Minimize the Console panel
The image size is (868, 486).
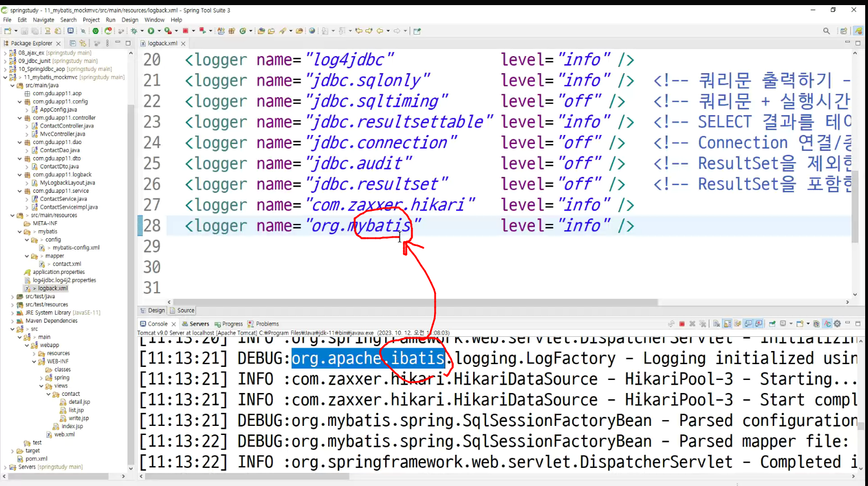848,323
